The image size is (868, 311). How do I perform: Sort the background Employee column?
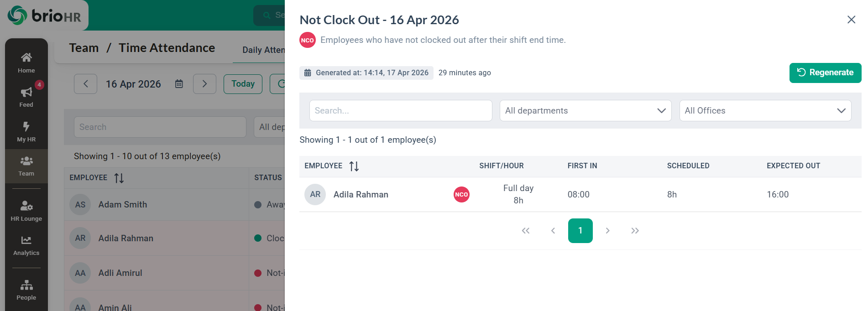(x=119, y=178)
